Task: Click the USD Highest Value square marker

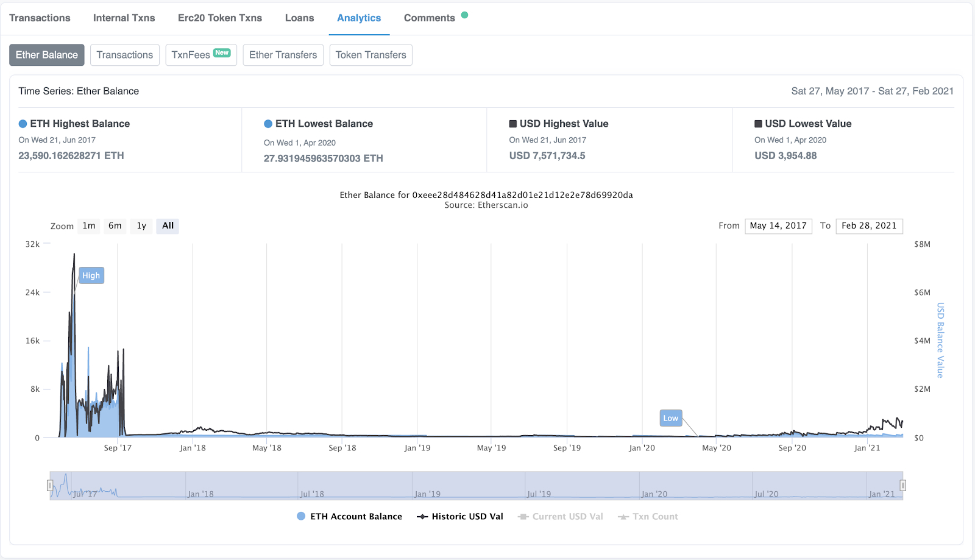Action: [513, 124]
